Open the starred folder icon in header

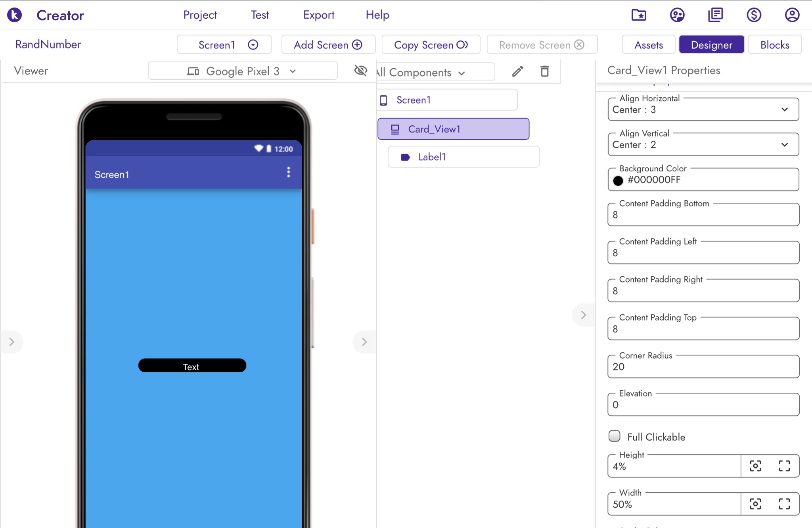[639, 15]
